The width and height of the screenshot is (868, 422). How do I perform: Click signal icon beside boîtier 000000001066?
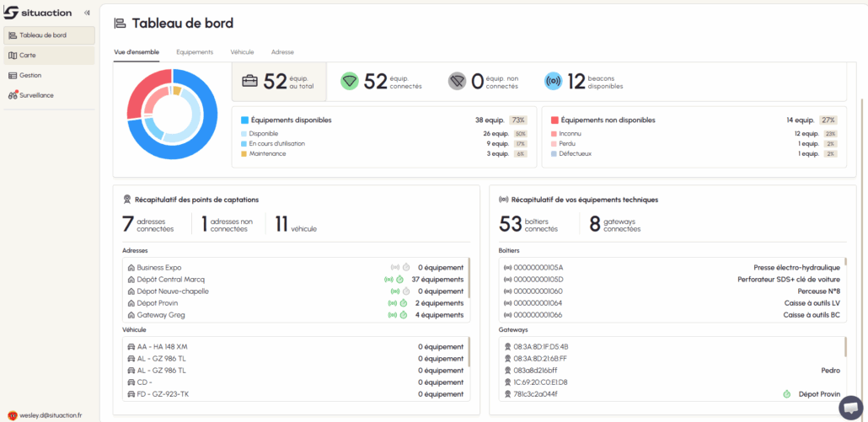pyautogui.click(x=507, y=315)
